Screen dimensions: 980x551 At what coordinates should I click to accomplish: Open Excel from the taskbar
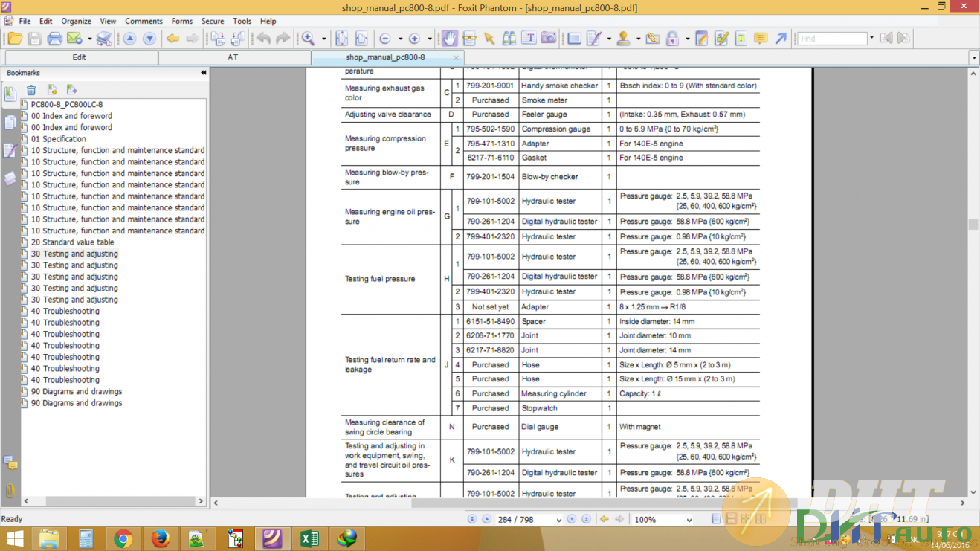(x=309, y=538)
